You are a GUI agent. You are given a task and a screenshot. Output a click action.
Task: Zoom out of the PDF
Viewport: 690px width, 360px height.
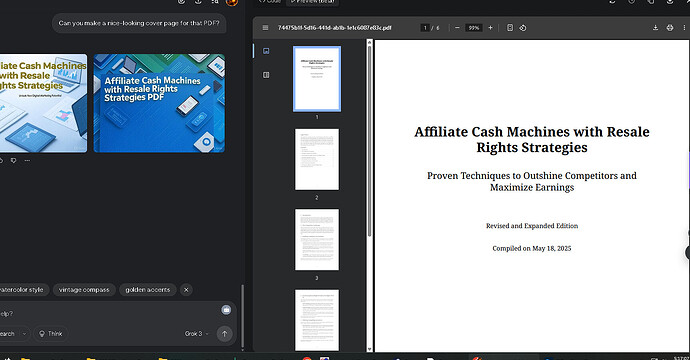pos(457,28)
